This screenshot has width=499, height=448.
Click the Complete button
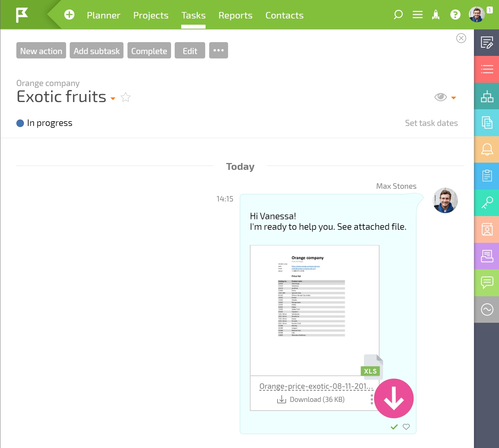(149, 50)
